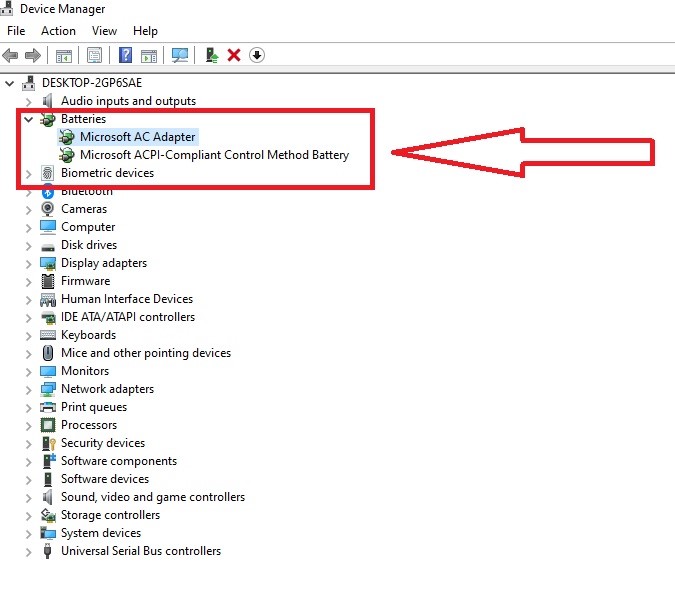Select the Network adapters label
This screenshot has height=590, width=675.
tap(107, 389)
